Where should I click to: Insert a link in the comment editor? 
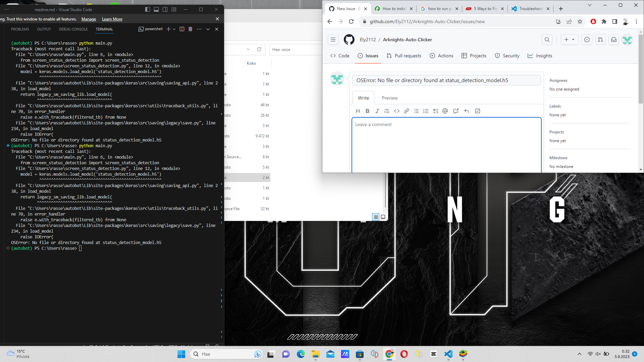click(x=406, y=111)
